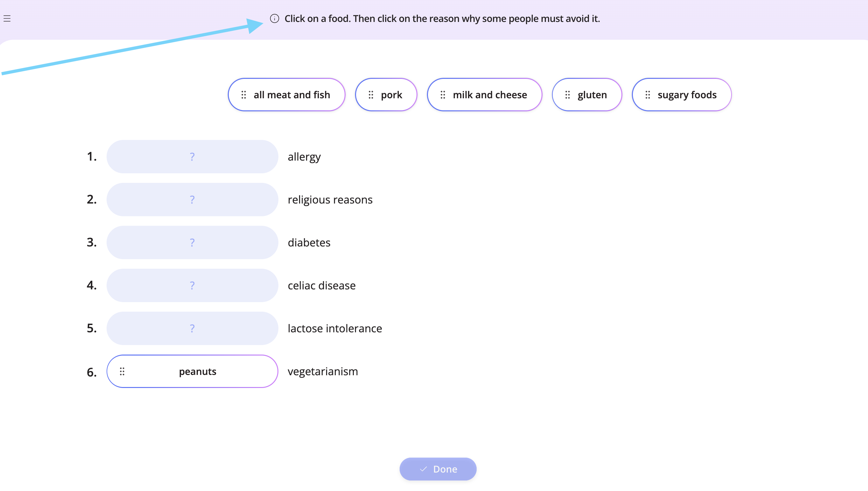Click the info icon beside instructions
Image resolution: width=868 pixels, height=491 pixels.
coord(275,18)
